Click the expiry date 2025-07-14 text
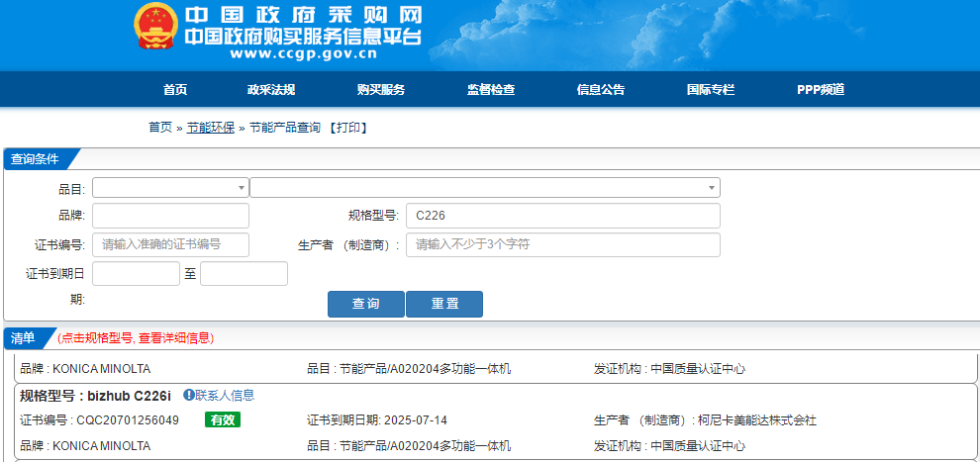 point(416,420)
